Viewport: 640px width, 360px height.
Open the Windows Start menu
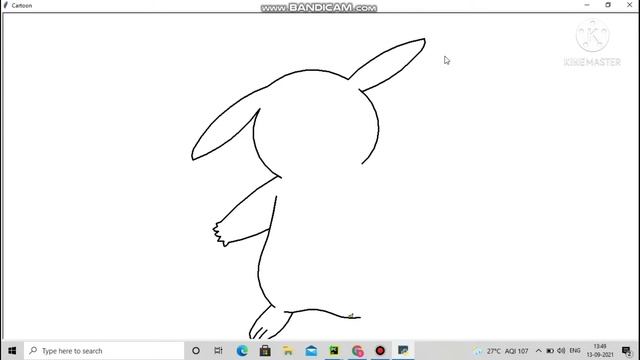pos(12,351)
